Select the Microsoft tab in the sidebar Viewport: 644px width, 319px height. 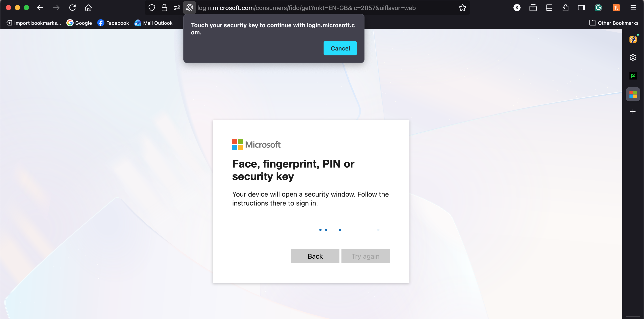pyautogui.click(x=633, y=94)
